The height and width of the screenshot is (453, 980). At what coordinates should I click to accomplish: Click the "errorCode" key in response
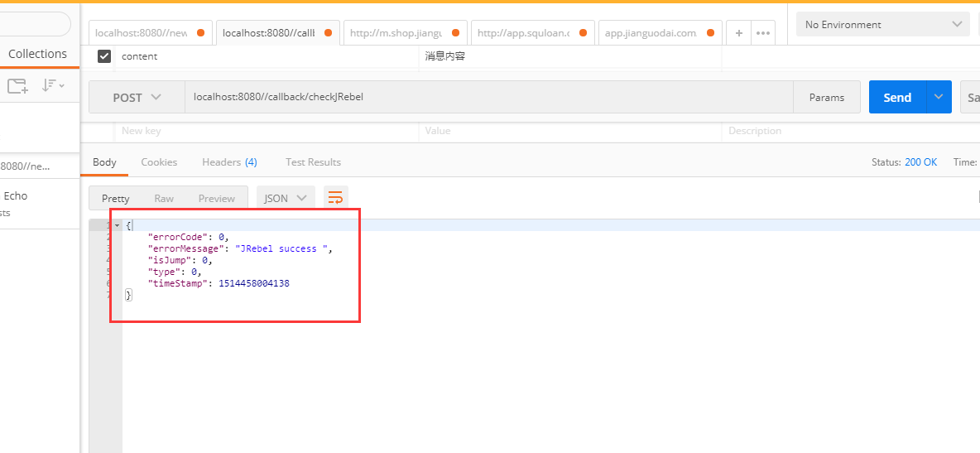177,237
